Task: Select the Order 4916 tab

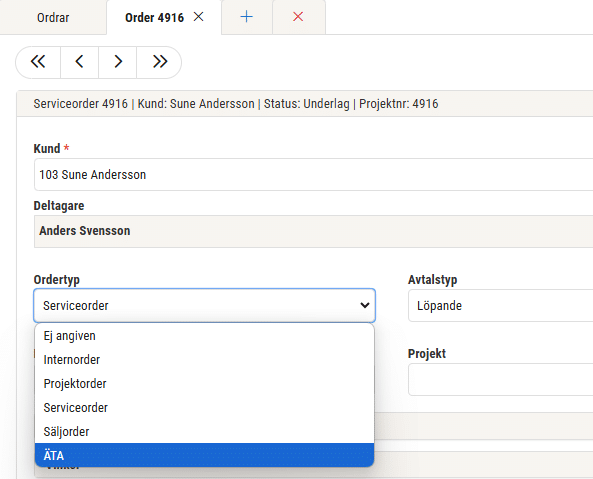Action: pyautogui.click(x=154, y=17)
